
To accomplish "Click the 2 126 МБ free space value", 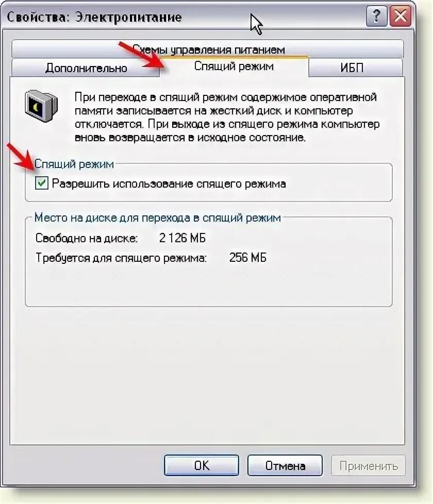I will 182,238.
